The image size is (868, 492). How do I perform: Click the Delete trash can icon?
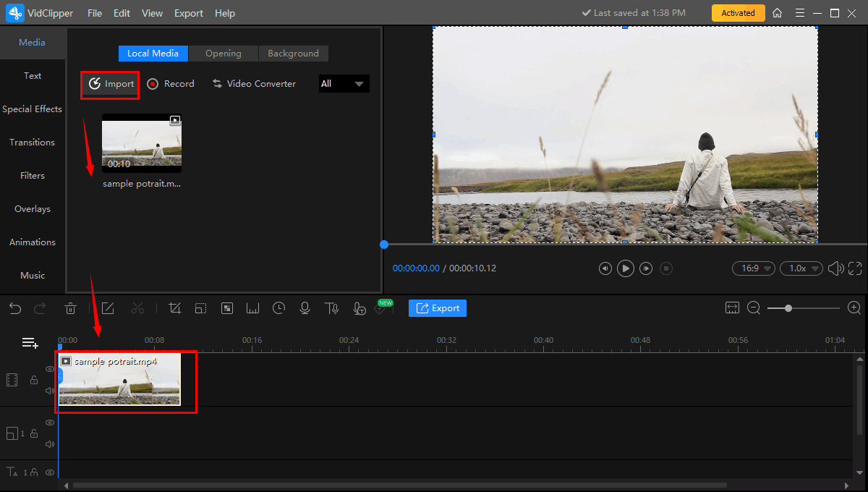click(x=70, y=308)
